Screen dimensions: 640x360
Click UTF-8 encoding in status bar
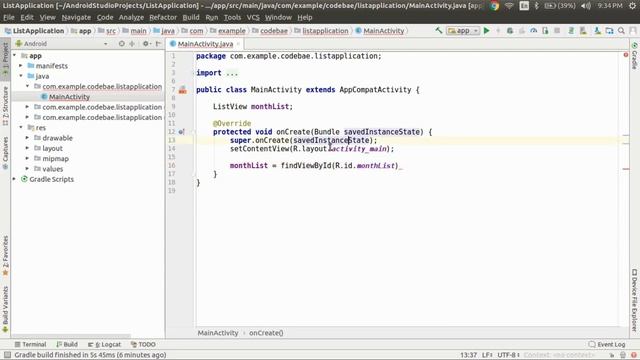coord(508,355)
